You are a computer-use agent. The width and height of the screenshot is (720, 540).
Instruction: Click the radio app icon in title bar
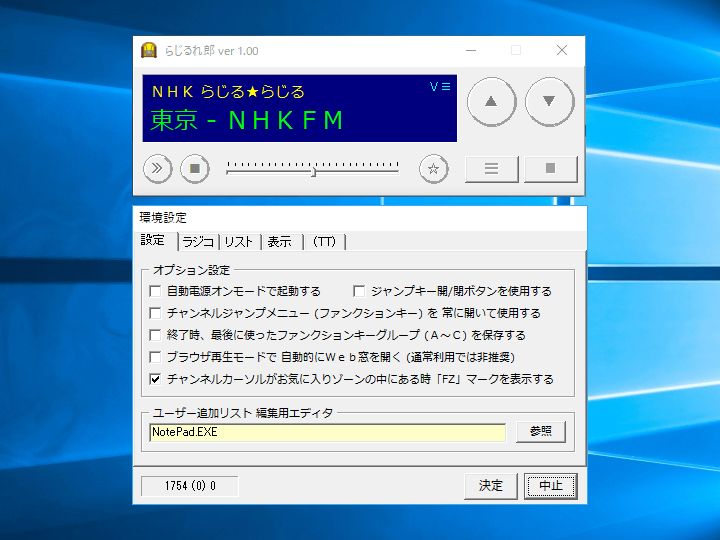click(149, 50)
